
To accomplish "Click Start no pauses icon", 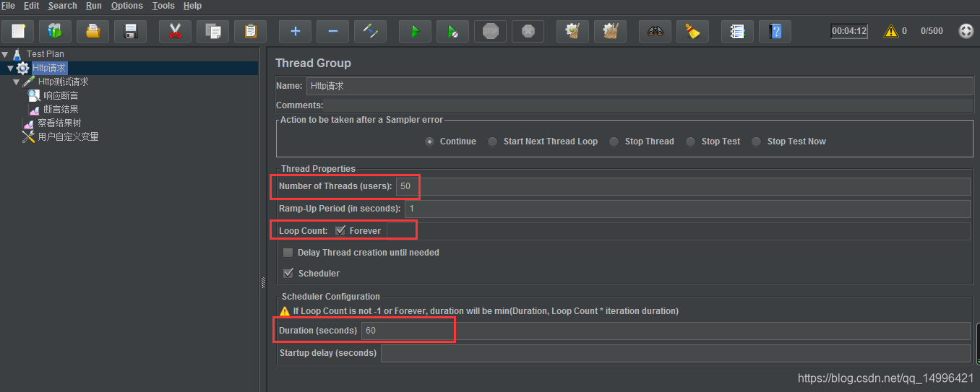I will click(x=452, y=31).
